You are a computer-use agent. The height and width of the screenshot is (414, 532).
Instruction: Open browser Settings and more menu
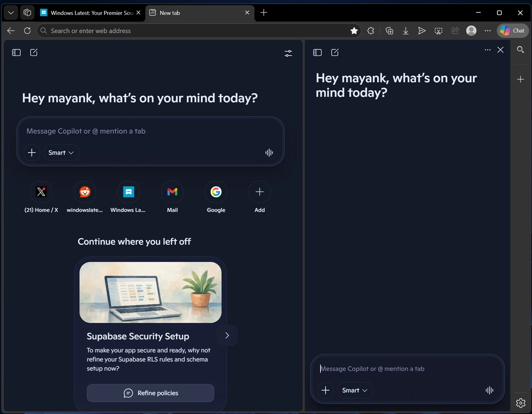click(x=487, y=31)
